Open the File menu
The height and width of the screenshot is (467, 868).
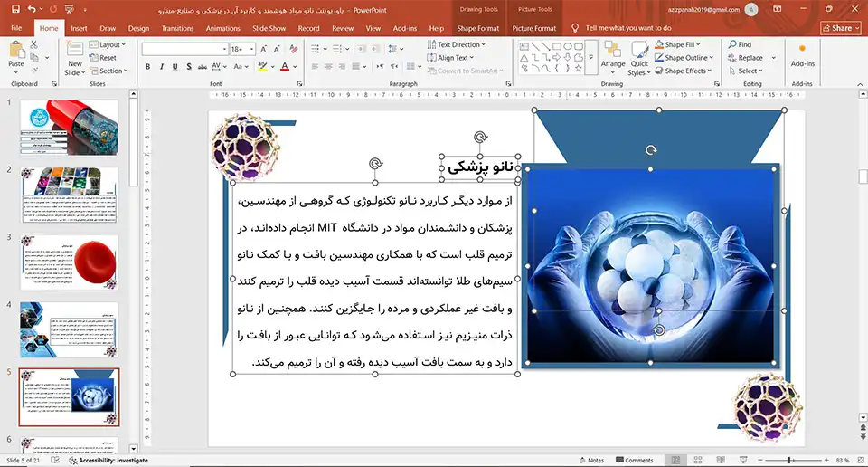pos(16,28)
